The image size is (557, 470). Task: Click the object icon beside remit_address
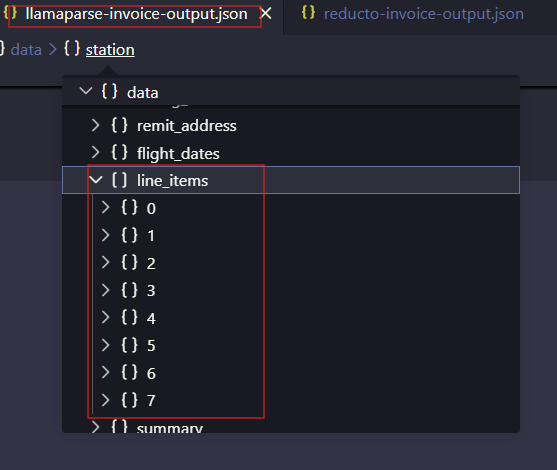(119, 125)
